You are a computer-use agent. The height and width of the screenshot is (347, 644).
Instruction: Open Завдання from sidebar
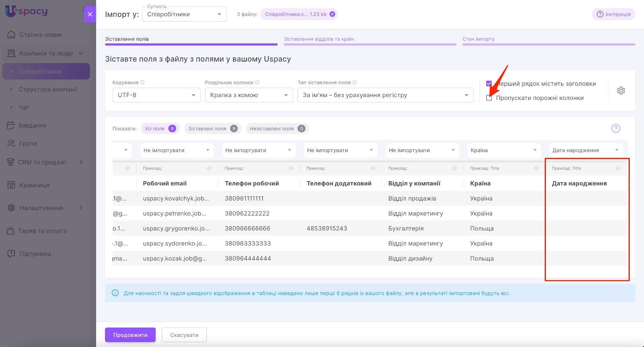coord(32,126)
